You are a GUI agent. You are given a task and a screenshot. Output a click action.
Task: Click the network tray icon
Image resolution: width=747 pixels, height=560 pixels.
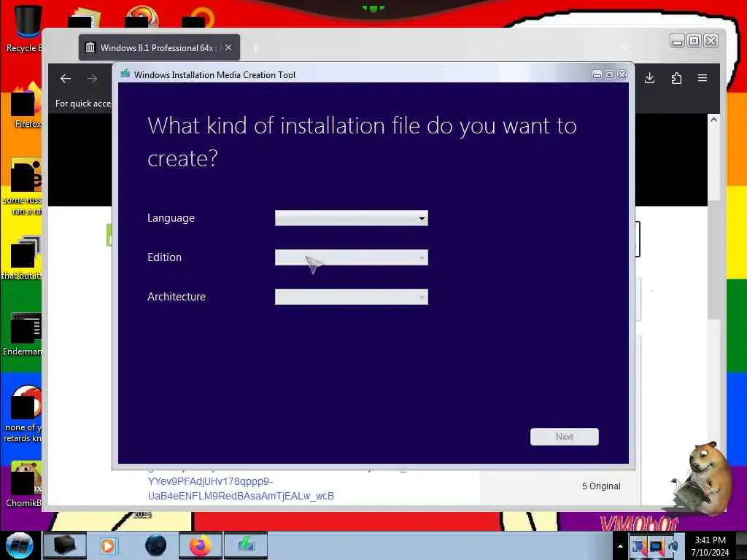coord(656,546)
